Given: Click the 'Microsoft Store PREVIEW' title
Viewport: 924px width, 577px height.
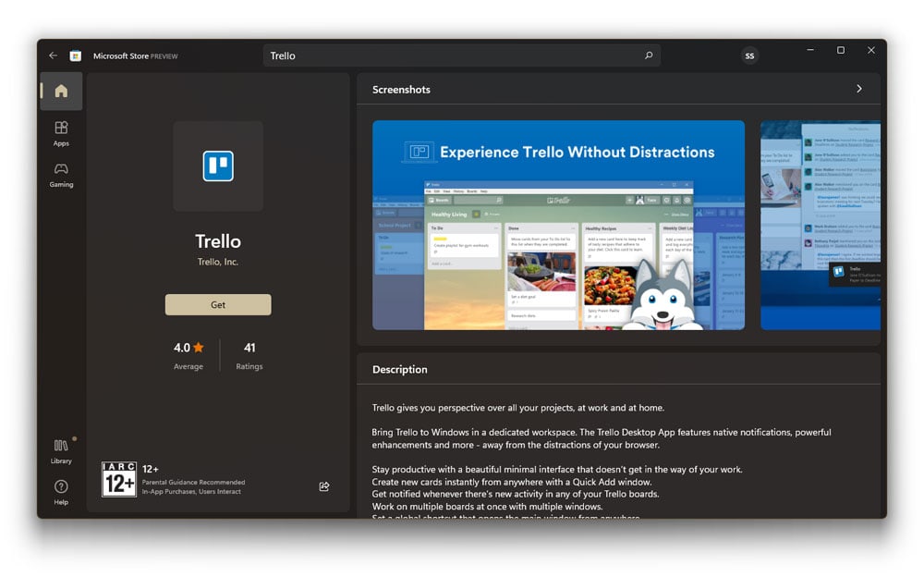Looking at the screenshot, I should tap(136, 56).
